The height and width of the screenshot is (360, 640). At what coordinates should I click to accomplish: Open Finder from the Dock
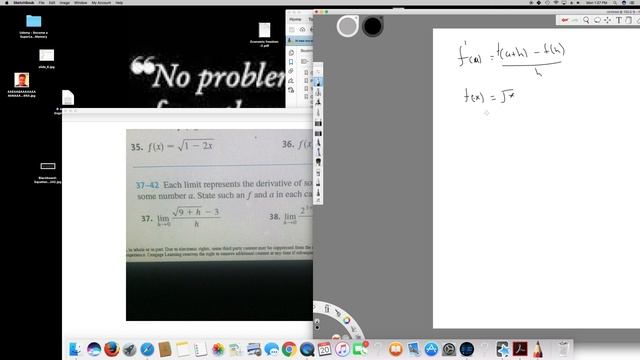tap(75, 349)
